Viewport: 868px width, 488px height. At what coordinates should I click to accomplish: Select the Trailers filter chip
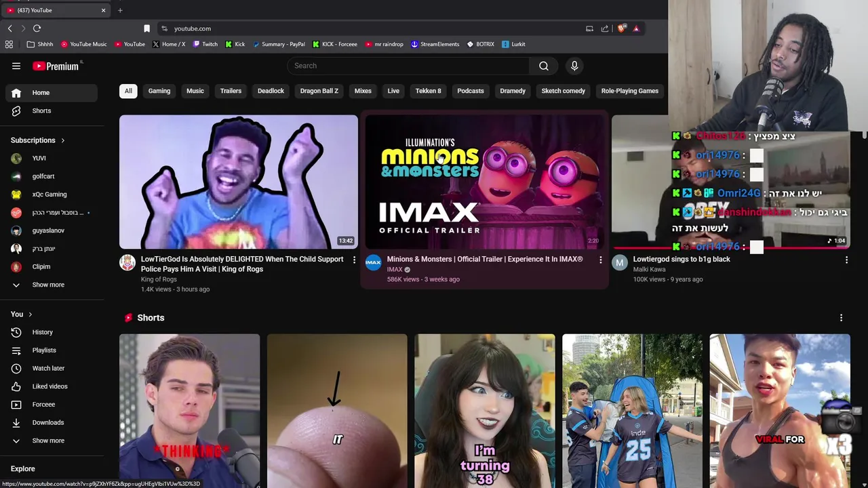(231, 91)
